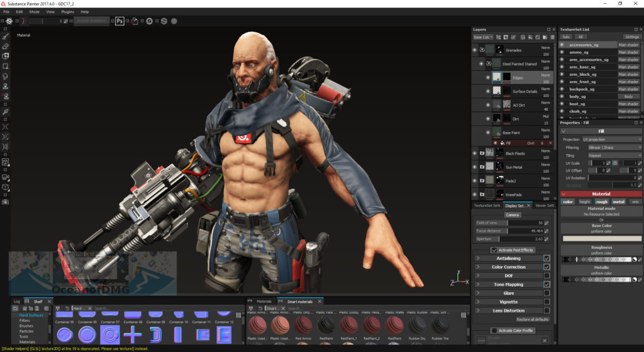Viewport: 644px width, 352px height.
Task: Switch to the Viewer Settings tab
Action: point(545,206)
